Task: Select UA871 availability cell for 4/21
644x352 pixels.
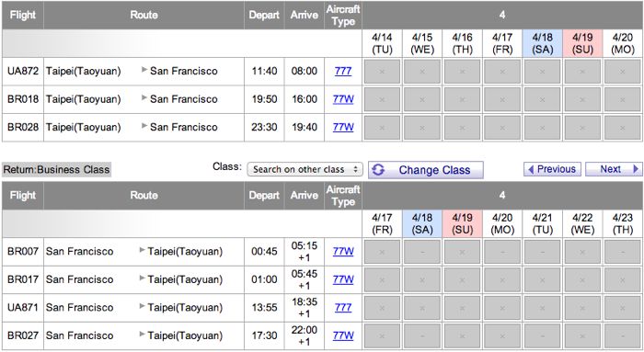Action: pos(542,308)
